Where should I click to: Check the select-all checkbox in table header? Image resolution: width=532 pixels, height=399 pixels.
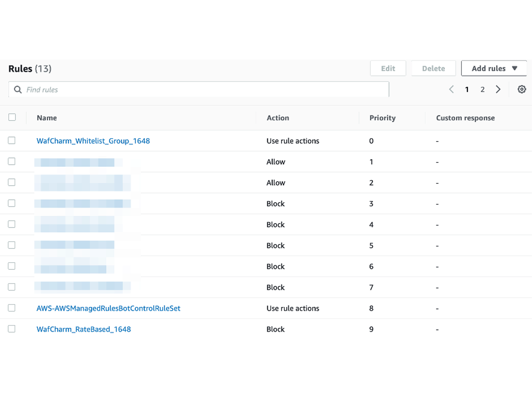coord(12,117)
